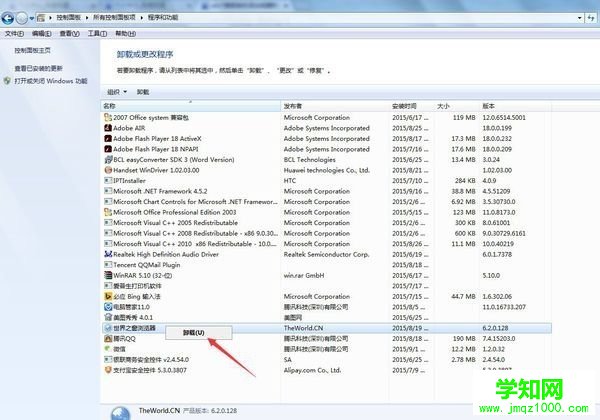Click the Alipay.com Co., Ltd. cell
The image size is (600, 420).
[312, 370]
